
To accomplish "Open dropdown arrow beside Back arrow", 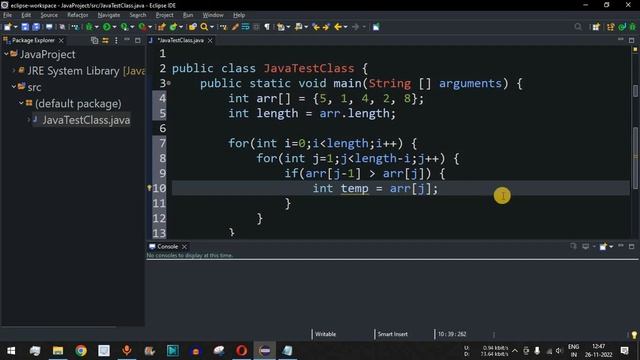I will [x=346, y=27].
